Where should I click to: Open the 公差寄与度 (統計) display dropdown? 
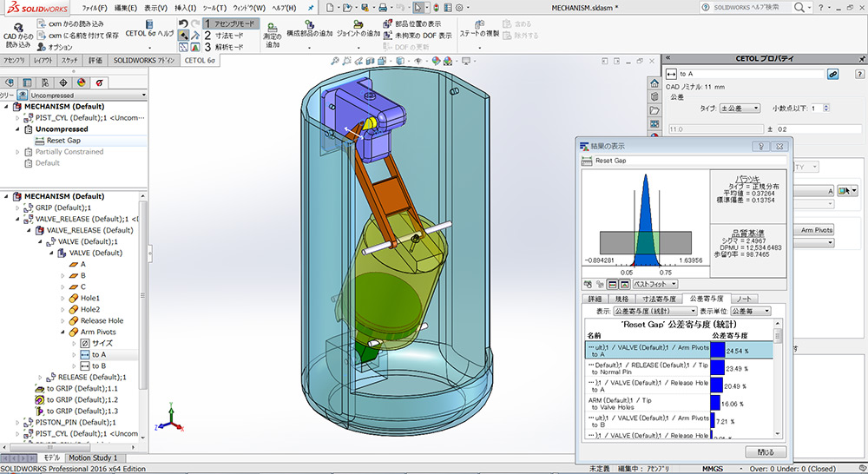click(654, 311)
